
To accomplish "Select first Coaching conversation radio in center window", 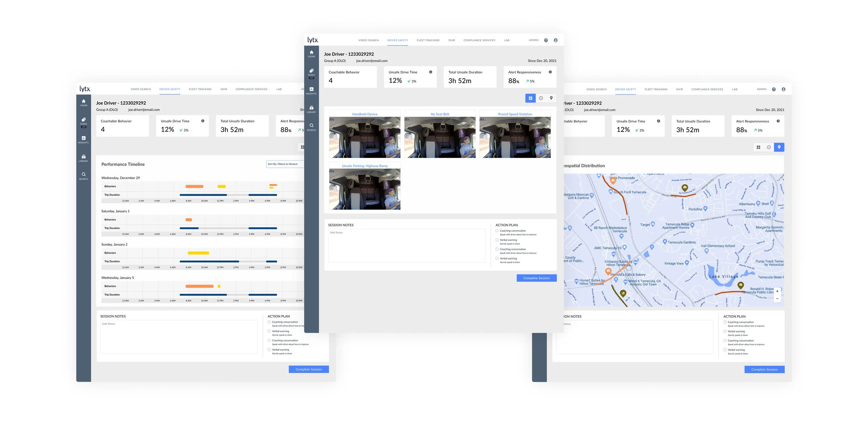I will 497,231.
